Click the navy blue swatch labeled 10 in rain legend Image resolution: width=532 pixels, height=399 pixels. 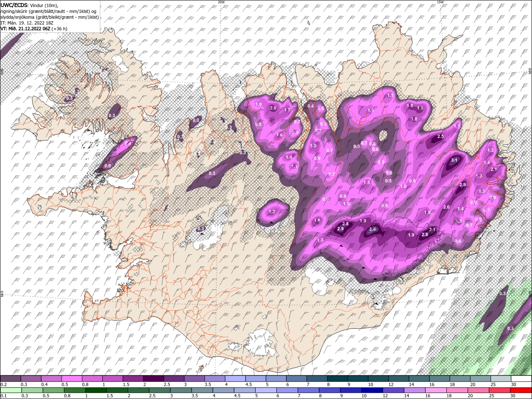(x=372, y=390)
